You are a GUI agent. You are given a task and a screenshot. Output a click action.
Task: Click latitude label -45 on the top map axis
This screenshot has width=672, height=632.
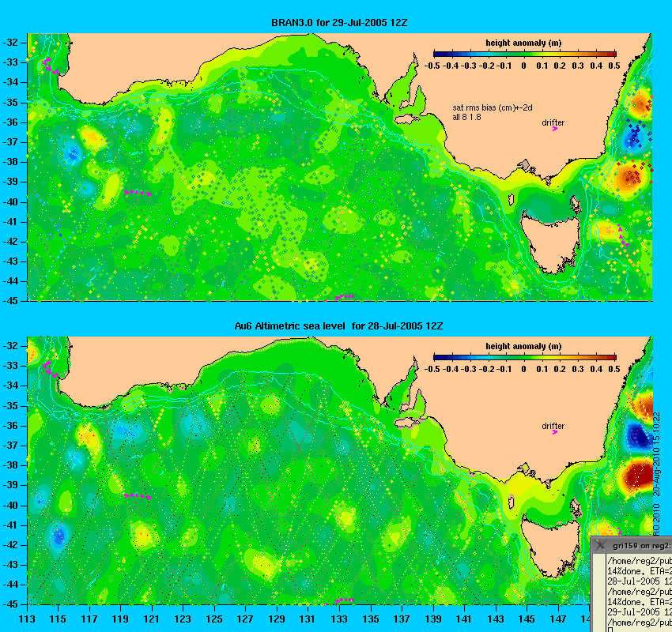pos(10,300)
